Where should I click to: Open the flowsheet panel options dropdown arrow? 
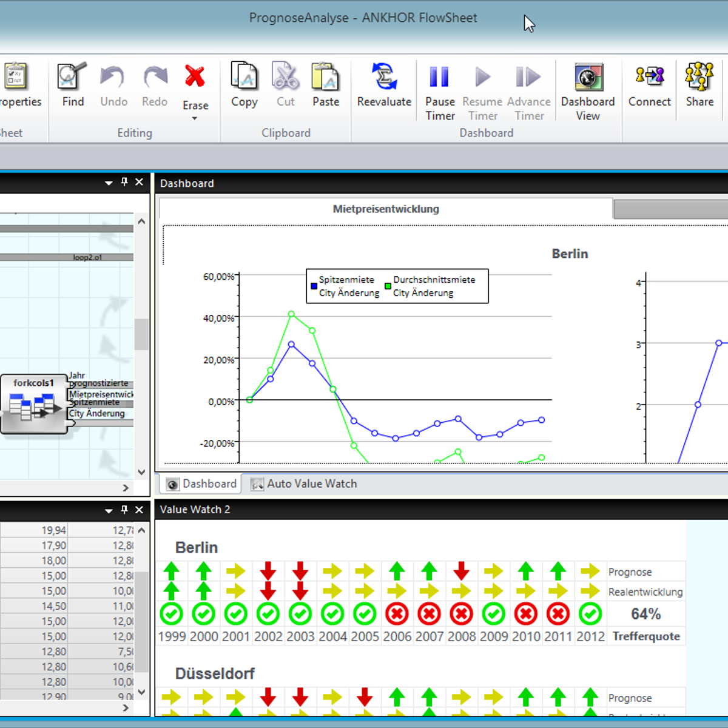pyautogui.click(x=109, y=183)
